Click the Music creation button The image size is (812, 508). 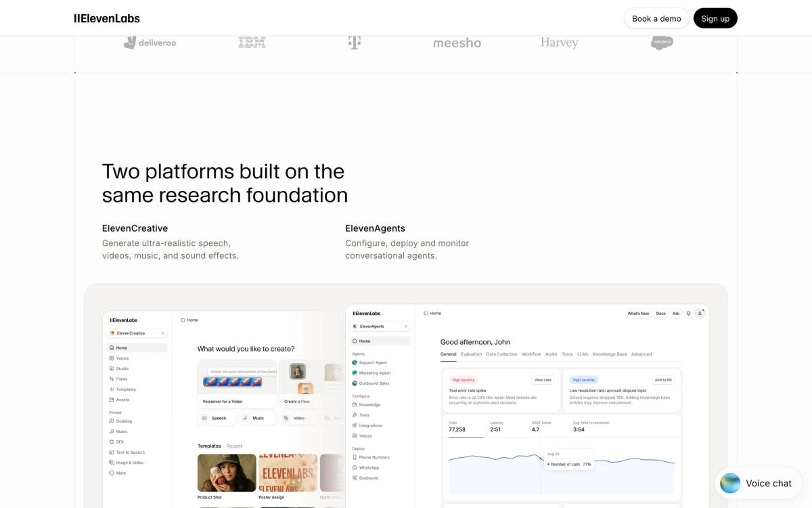[256, 418]
